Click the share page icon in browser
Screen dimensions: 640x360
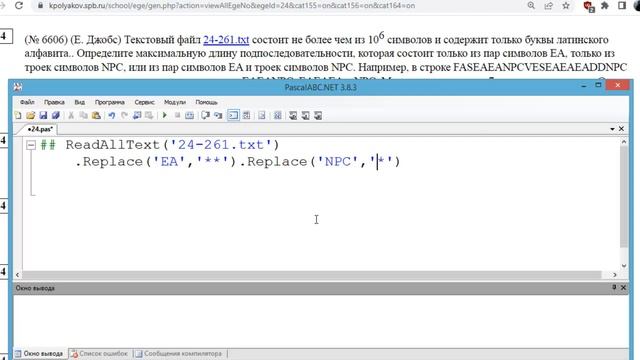pos(549,6)
